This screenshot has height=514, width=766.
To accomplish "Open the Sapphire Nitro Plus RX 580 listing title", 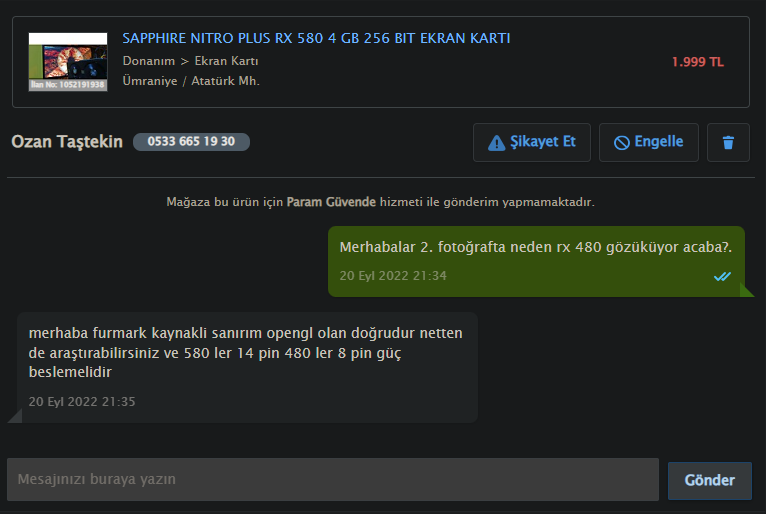I will click(x=316, y=38).
